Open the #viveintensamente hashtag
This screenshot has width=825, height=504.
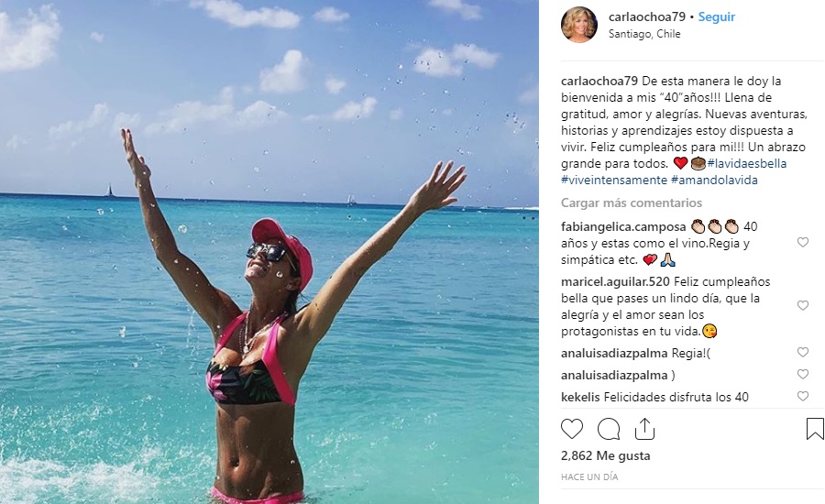coord(614,180)
